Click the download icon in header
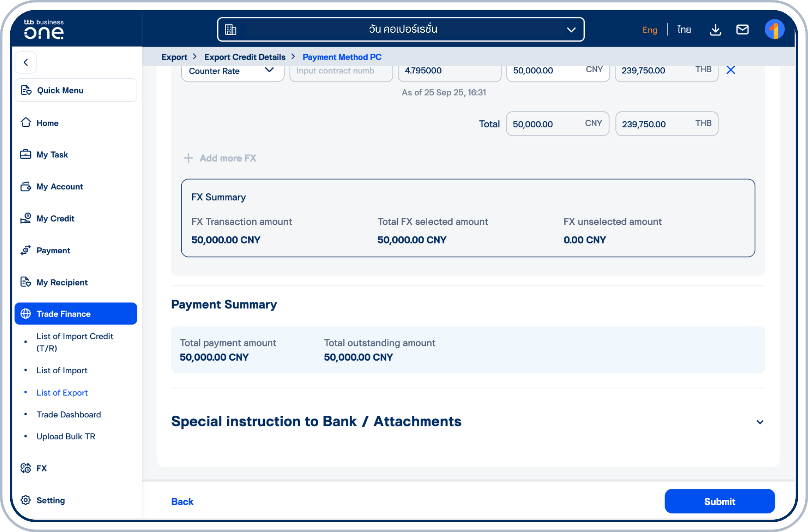 click(x=715, y=30)
